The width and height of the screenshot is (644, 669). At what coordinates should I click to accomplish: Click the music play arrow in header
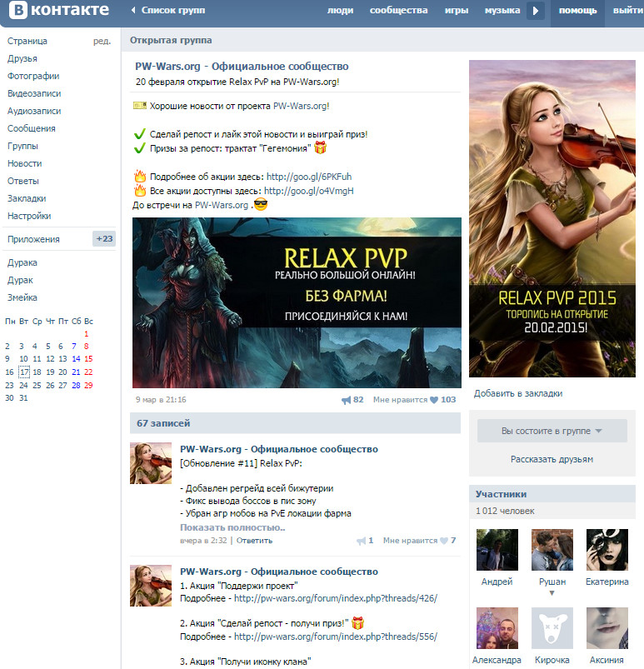pos(536,10)
